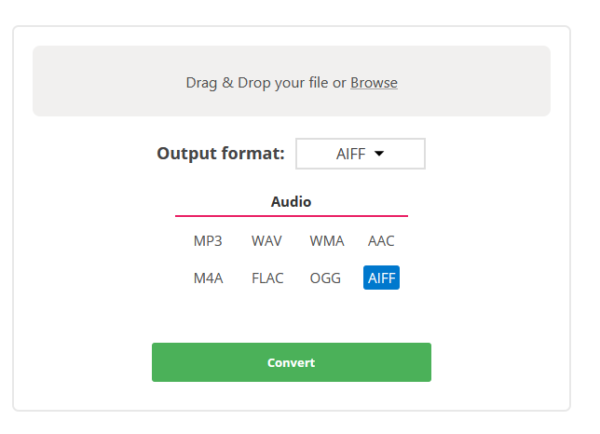
Task: Click the AIFF text inside the format box
Action: pyautogui.click(x=351, y=154)
